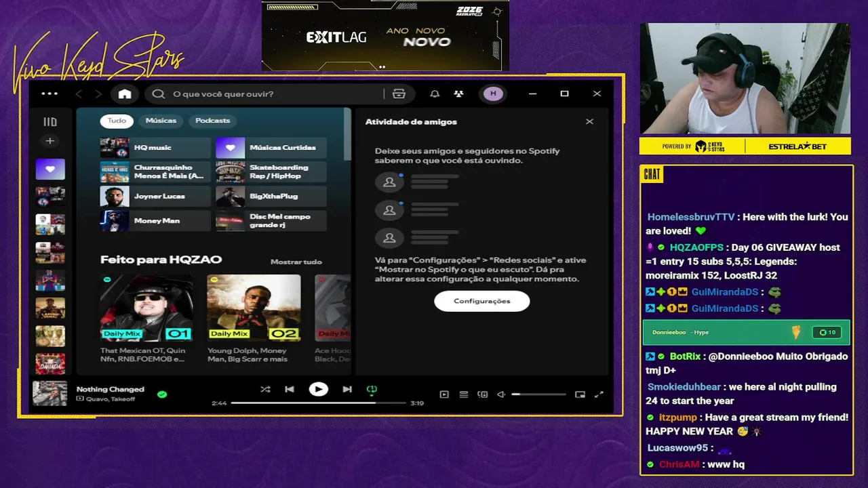
Task: Toggle the Friend Activity icon
Action: 458,94
